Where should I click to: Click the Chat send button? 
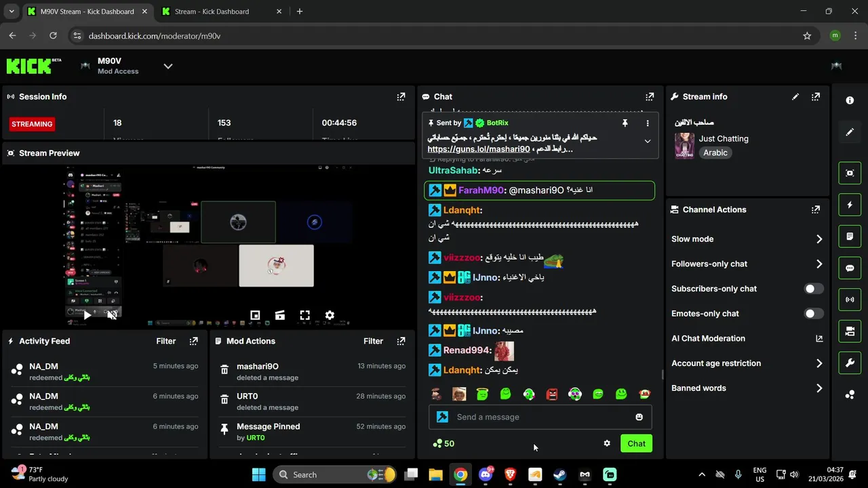636,443
